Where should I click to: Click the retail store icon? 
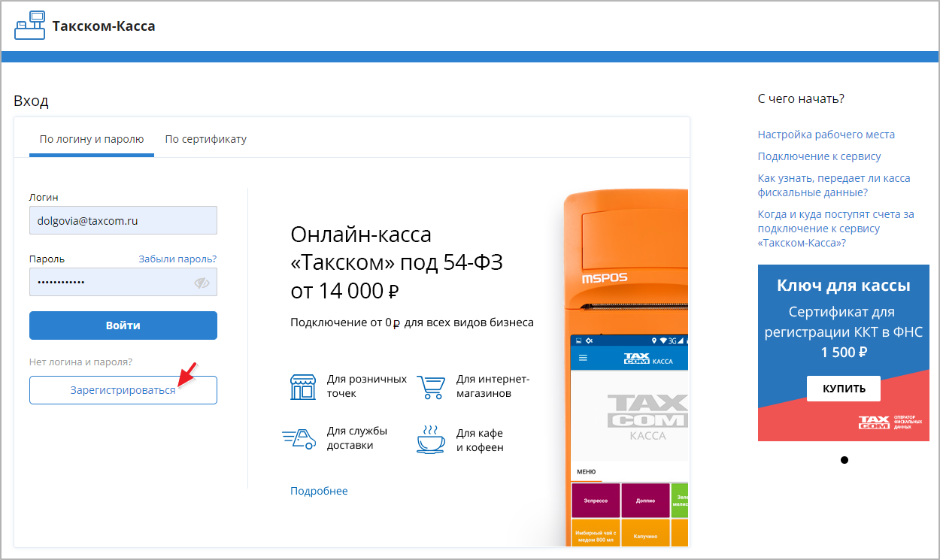tap(303, 386)
